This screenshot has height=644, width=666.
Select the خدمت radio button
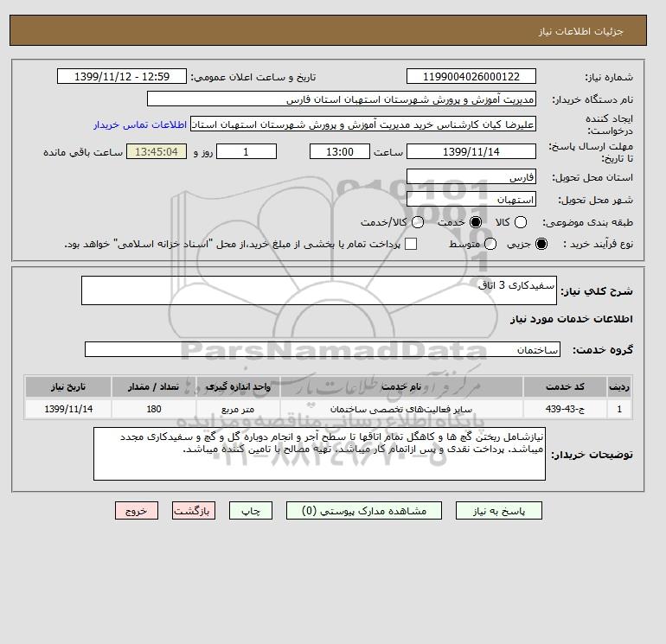click(476, 222)
